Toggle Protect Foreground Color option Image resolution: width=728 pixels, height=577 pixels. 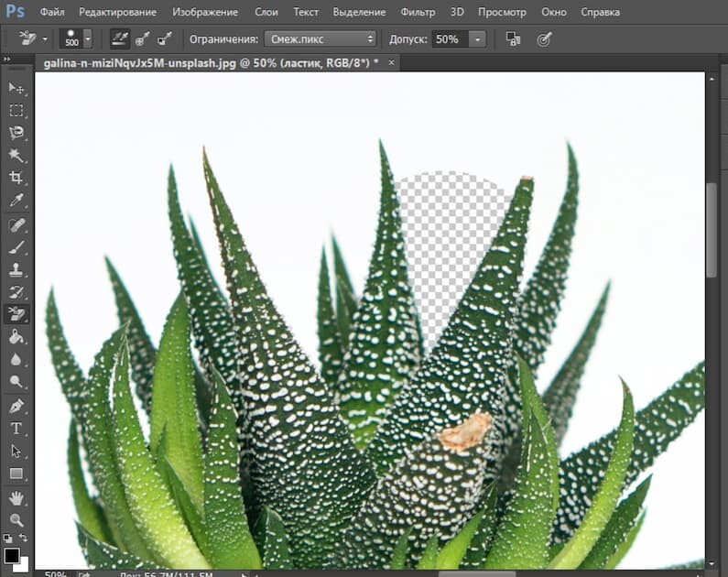[513, 39]
